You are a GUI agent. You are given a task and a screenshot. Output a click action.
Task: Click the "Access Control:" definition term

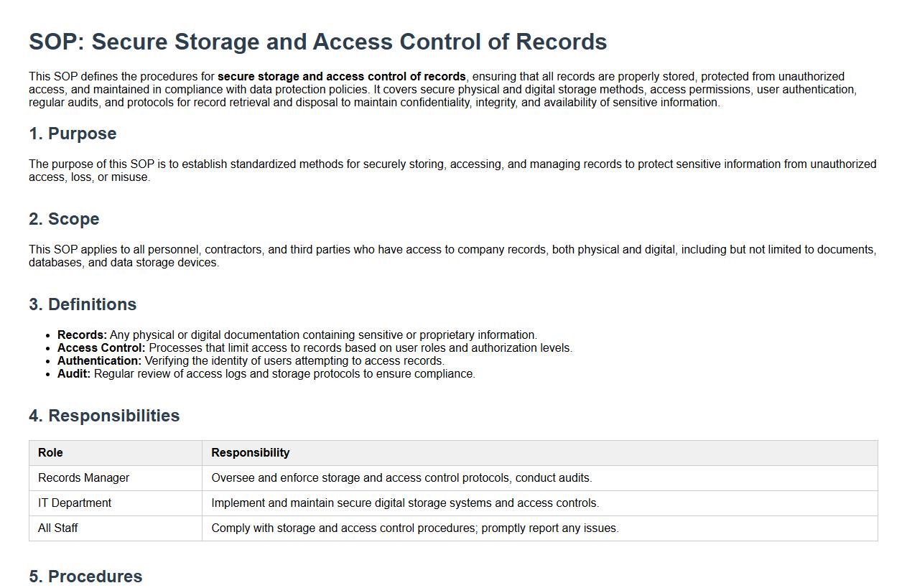101,348
